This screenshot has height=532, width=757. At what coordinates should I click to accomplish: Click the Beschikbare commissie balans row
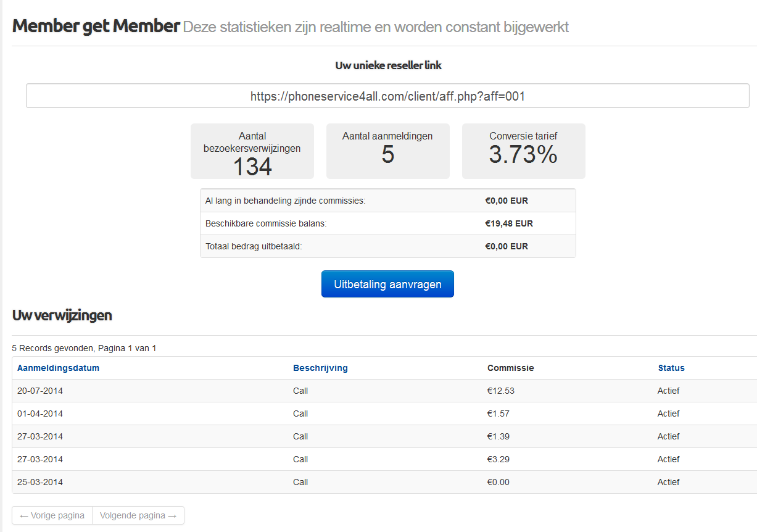click(x=387, y=223)
